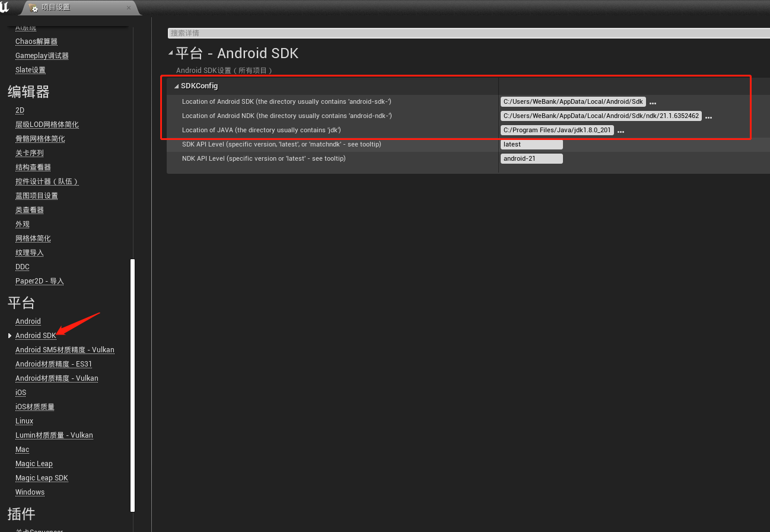
Task: Click the Unreal Engine logo icon
Action: click(x=4, y=7)
